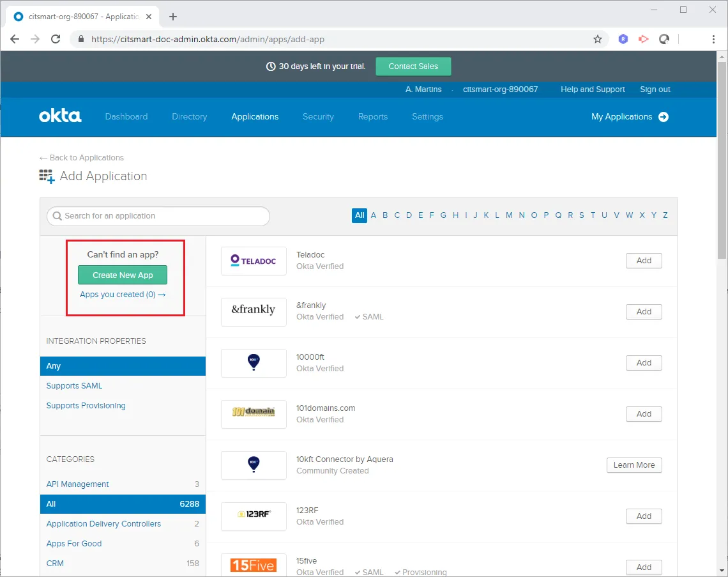Image resolution: width=728 pixels, height=577 pixels.
Task: Click the 101domain logo
Action: (254, 414)
